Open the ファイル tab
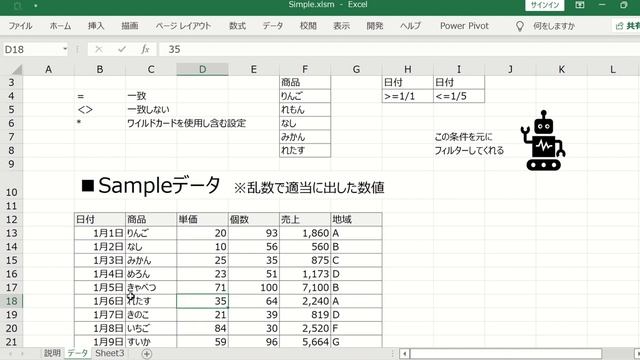Screen dimensions: 640x360 click(x=20, y=26)
